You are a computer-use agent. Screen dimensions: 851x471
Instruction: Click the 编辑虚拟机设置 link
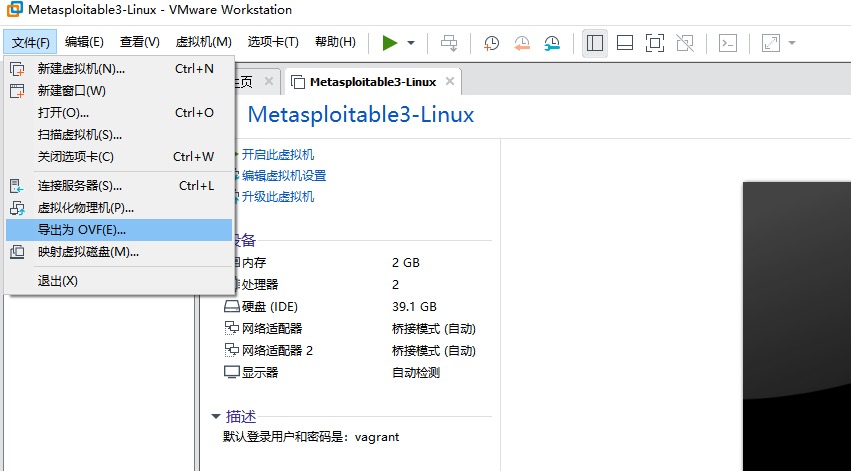point(284,175)
